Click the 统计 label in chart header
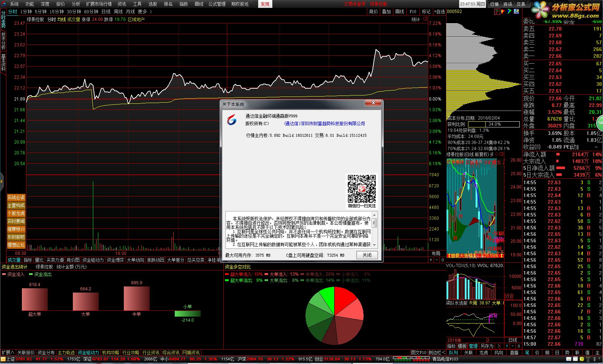 tap(416, 19)
